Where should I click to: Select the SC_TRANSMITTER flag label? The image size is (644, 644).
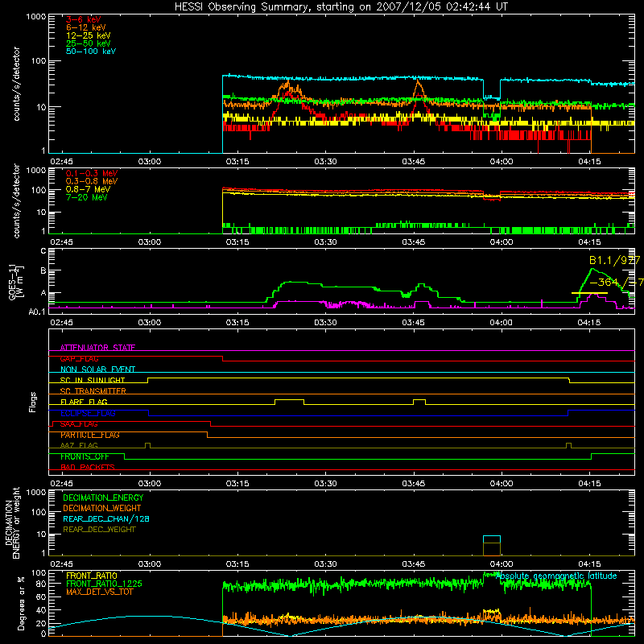(x=93, y=391)
